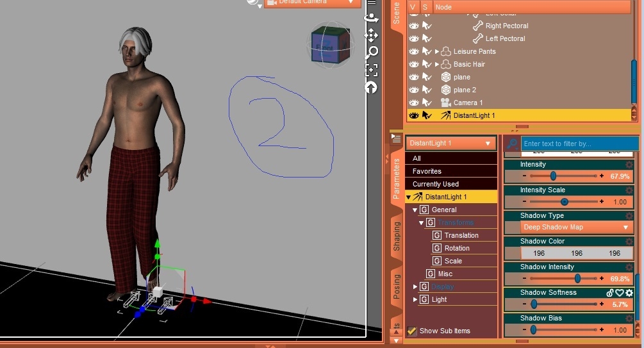Open the DistantLight 1 node selector dropdown
This screenshot has height=348, width=644.
[451, 143]
